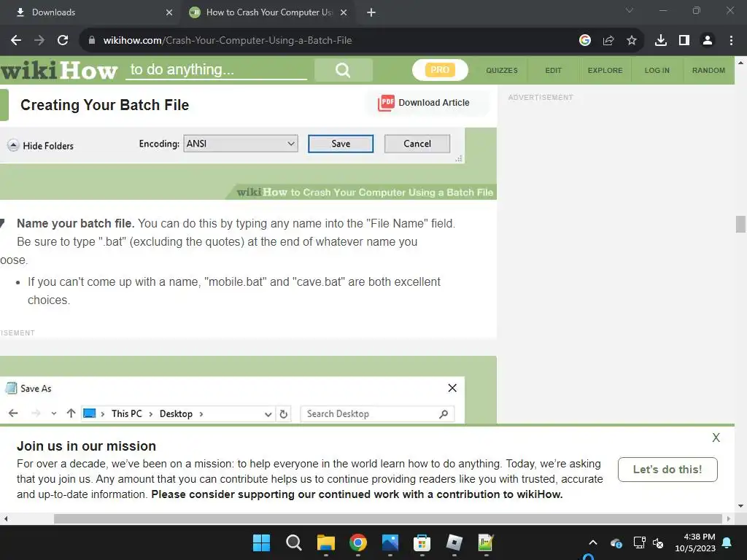Click LOG IN in the header
The height and width of the screenshot is (560, 747).
tap(657, 71)
